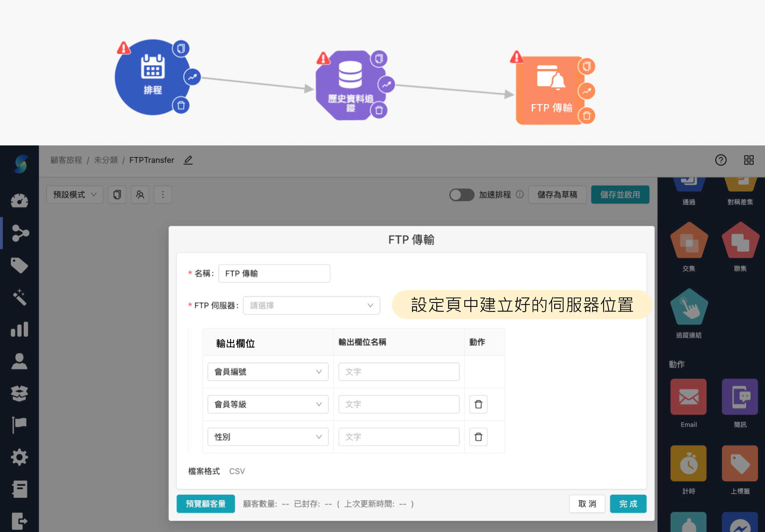Open the three-dot more options menu
This screenshot has height=532, width=765.
point(163,195)
